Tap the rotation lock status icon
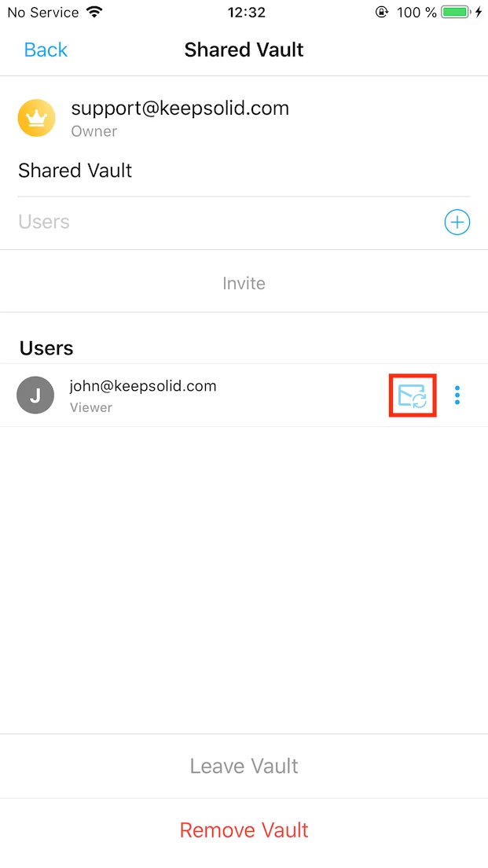The image size is (488, 868). (381, 12)
